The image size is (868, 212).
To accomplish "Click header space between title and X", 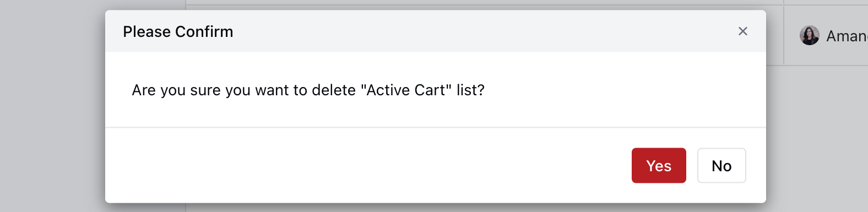I will pos(485,31).
